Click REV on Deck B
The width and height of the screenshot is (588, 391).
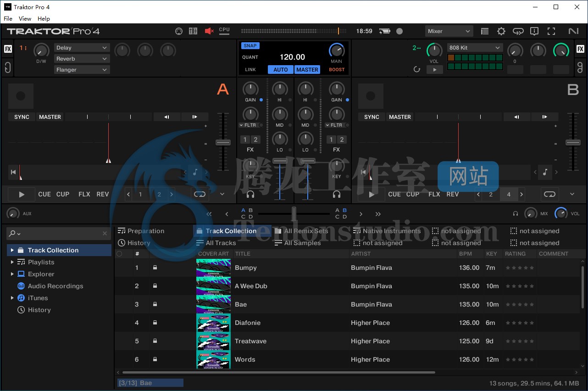453,194
